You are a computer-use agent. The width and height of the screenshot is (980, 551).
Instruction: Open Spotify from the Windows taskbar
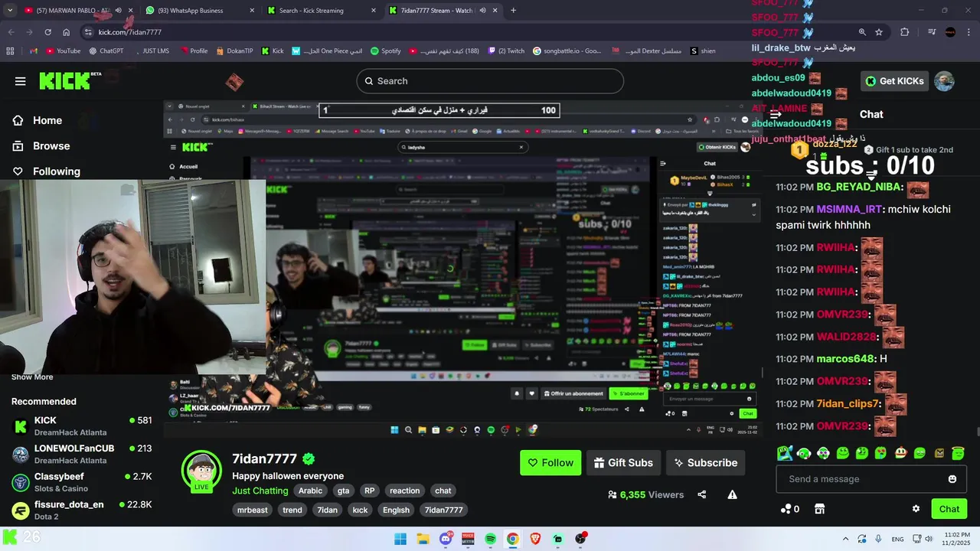[490, 539]
